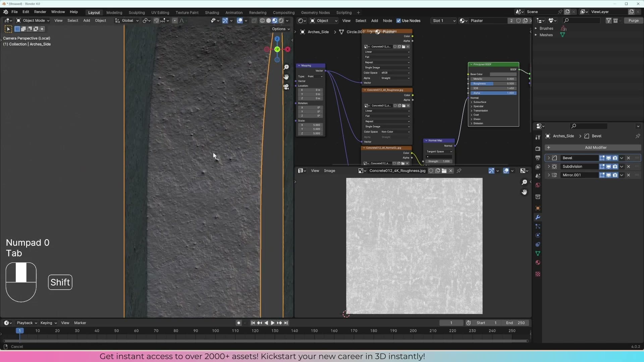Image resolution: width=644 pixels, height=362 pixels.
Task: Click the viewport pan hand icon
Action: tap(286, 77)
